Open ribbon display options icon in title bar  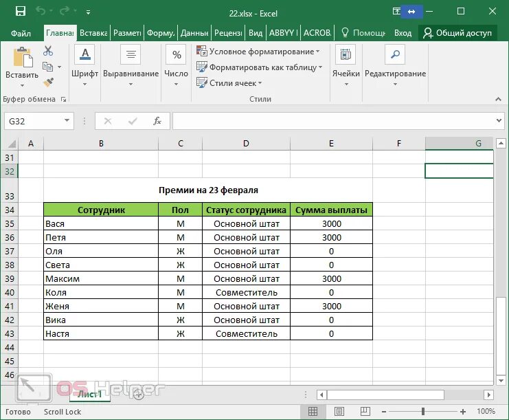coord(396,12)
